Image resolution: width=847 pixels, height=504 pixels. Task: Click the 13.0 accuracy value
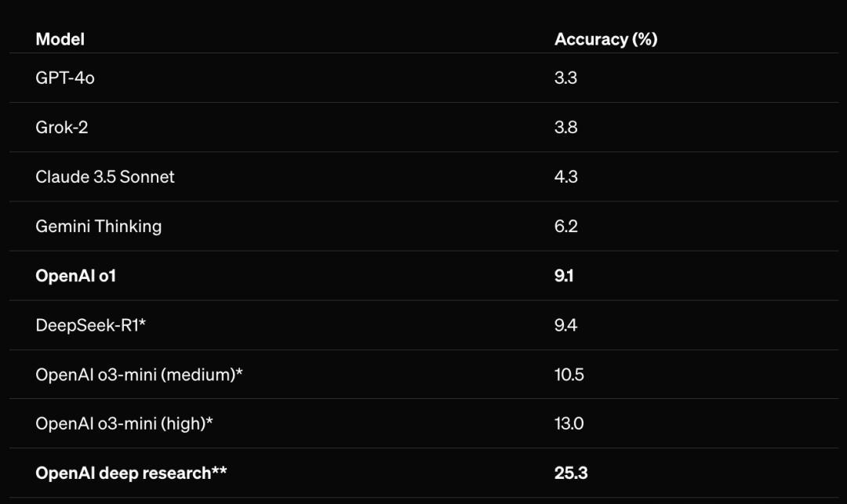pyautogui.click(x=569, y=423)
